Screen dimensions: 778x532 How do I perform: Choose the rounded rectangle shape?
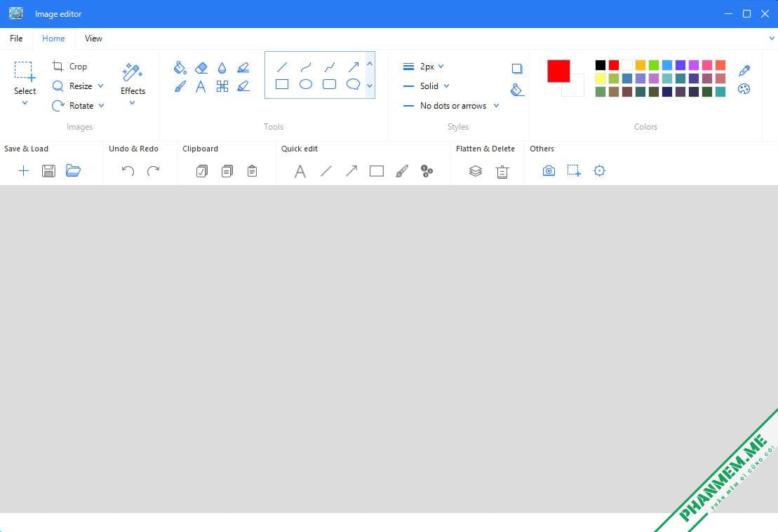[x=330, y=84]
